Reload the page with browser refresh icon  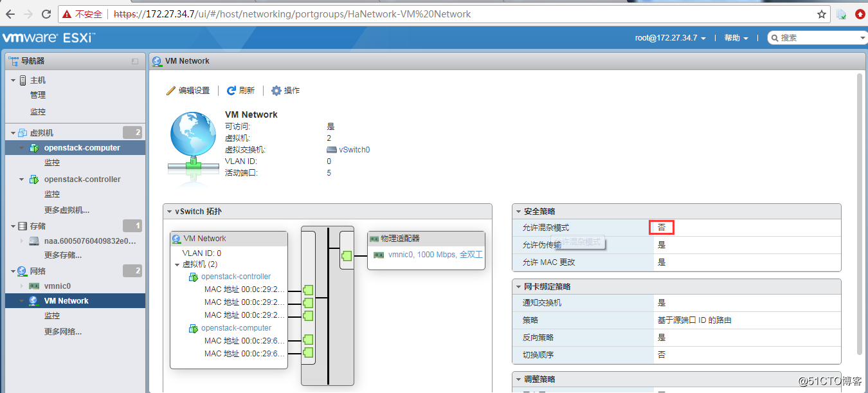pos(46,14)
